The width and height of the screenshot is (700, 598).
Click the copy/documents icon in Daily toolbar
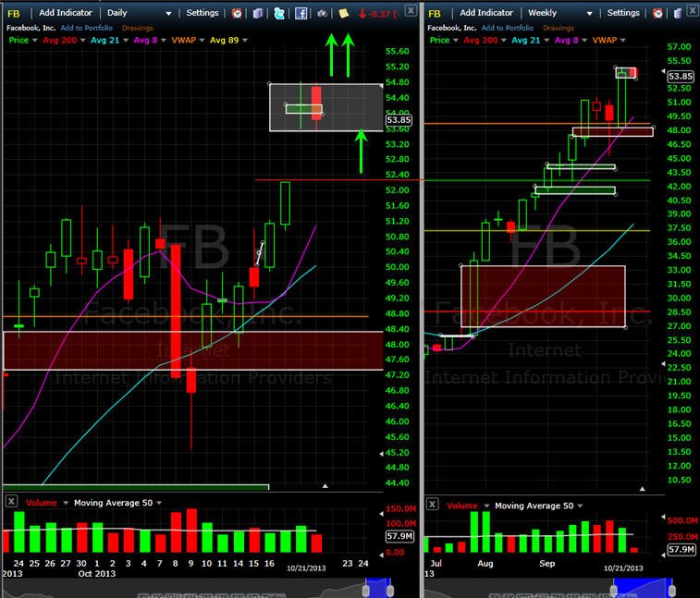pos(258,13)
